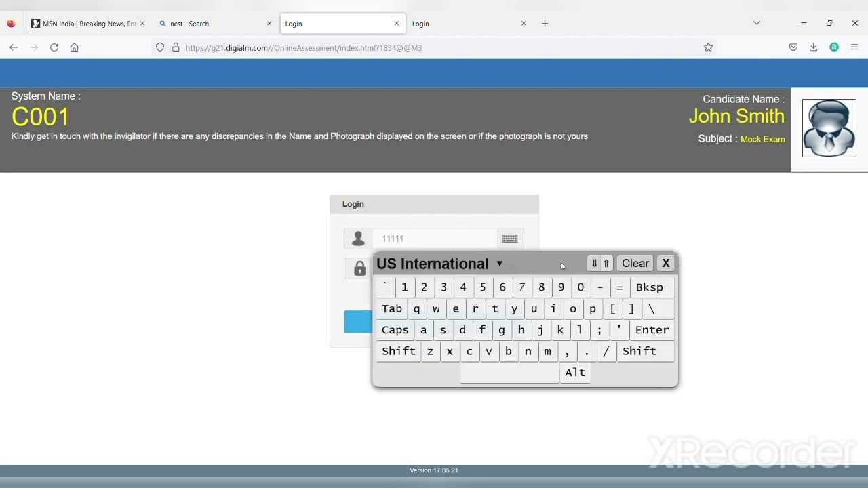868x488 pixels.
Task: Click the semicolon key on virtual keyboard
Action: (x=599, y=330)
